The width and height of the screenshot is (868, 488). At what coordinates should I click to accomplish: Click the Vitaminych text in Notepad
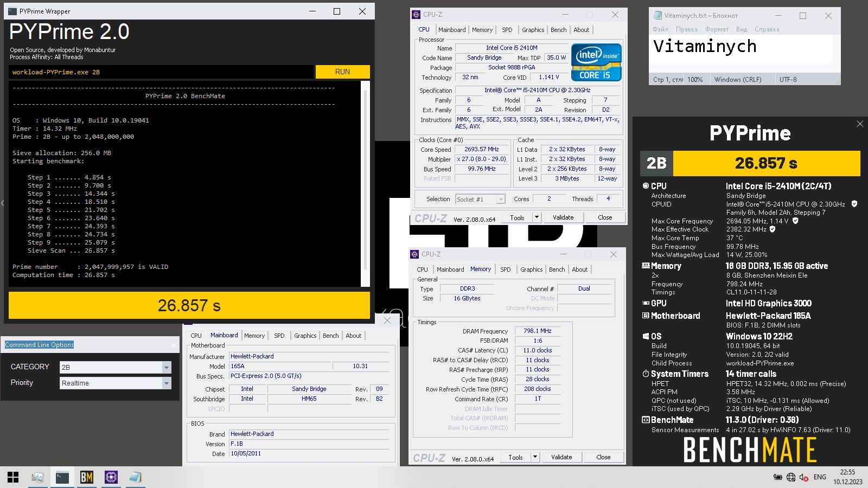pos(705,47)
